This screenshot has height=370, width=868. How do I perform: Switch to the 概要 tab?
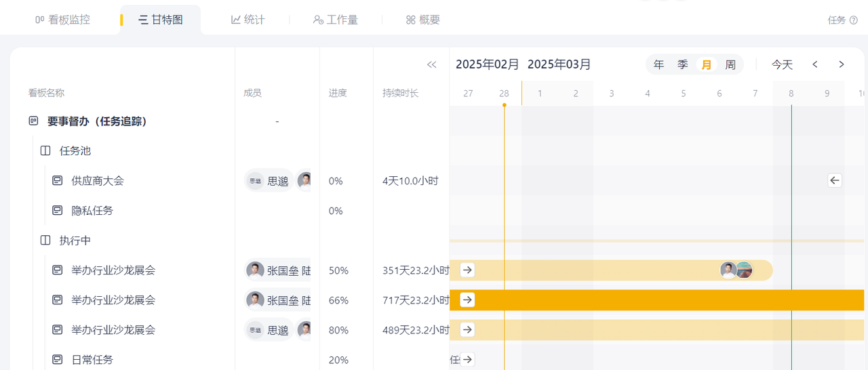pyautogui.click(x=423, y=20)
